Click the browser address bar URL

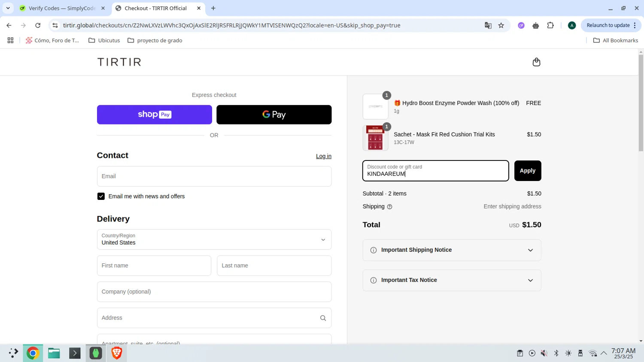pyautogui.click(x=232, y=25)
